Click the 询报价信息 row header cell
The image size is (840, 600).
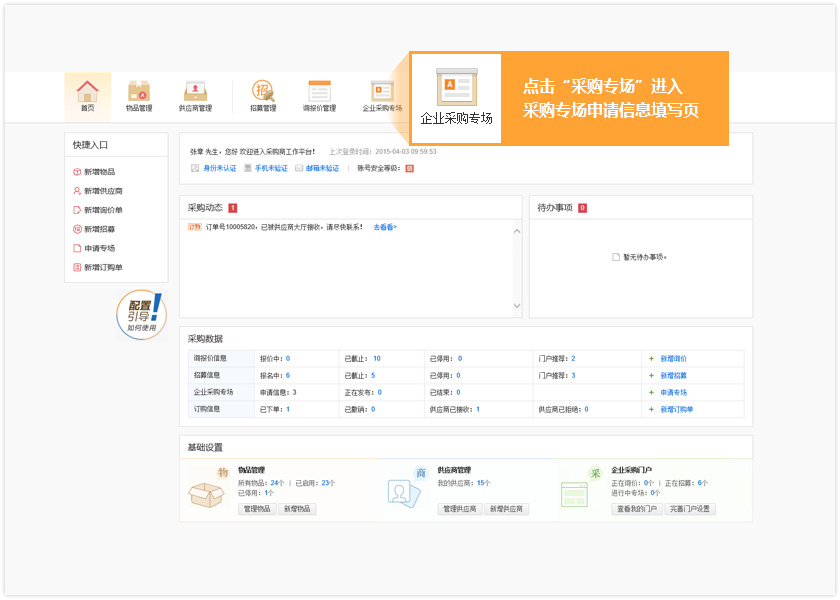point(221,358)
